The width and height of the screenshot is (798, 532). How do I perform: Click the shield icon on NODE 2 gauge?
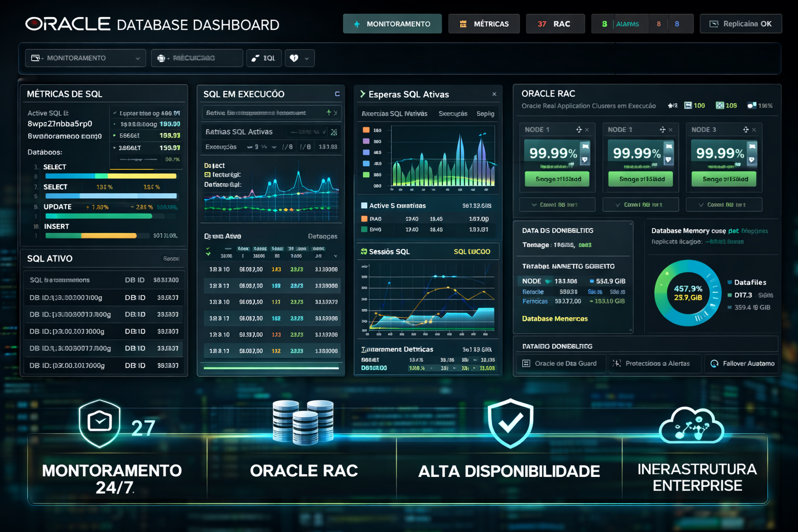click(x=669, y=160)
